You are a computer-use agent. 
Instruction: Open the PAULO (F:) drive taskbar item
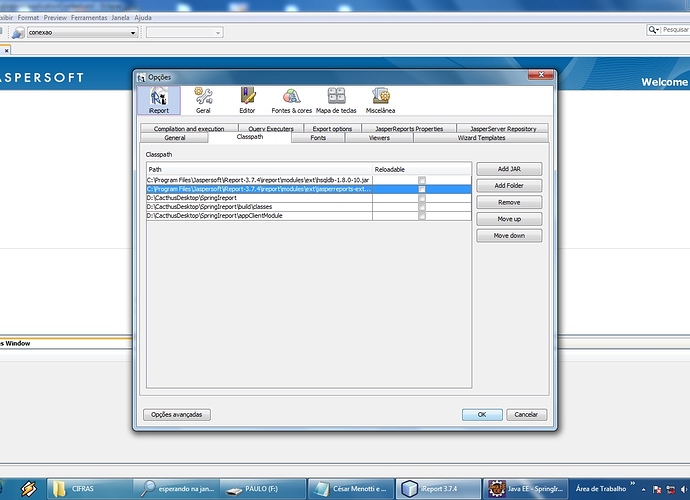(263, 489)
